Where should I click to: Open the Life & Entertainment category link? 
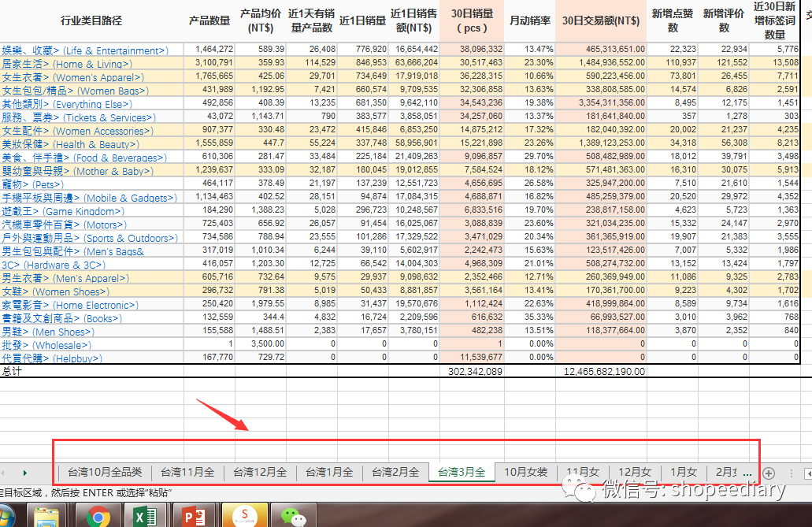pos(85,50)
